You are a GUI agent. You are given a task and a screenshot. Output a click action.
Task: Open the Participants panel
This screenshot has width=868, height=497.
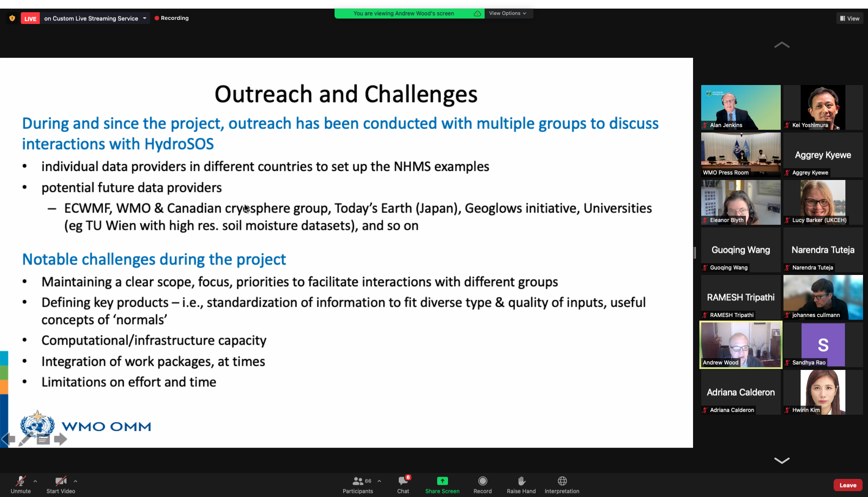pyautogui.click(x=358, y=485)
